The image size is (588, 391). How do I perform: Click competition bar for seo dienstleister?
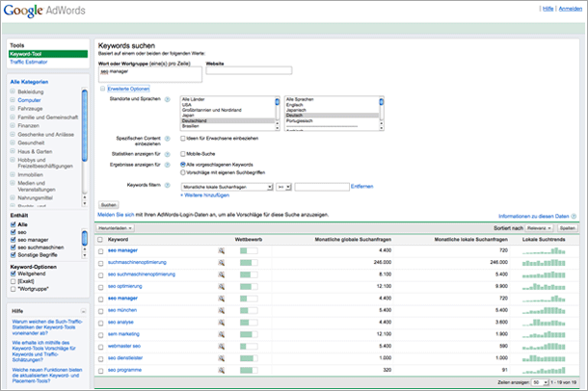coord(249,358)
